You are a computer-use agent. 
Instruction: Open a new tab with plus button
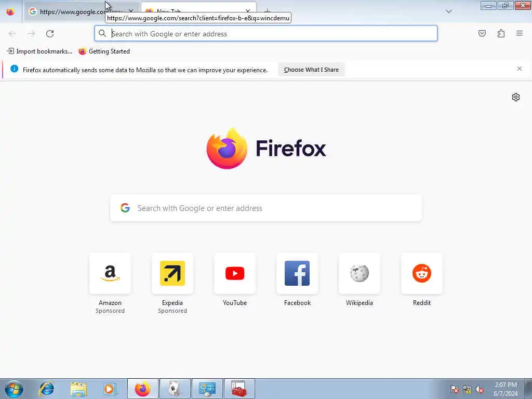tap(268, 10)
